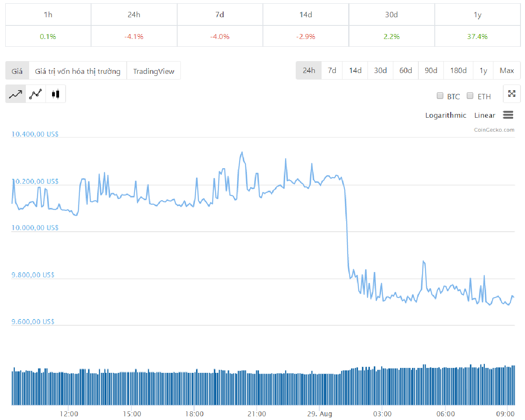Click the 1y change value 37.4%
Viewport: 525px width, 420px height.
click(x=477, y=37)
